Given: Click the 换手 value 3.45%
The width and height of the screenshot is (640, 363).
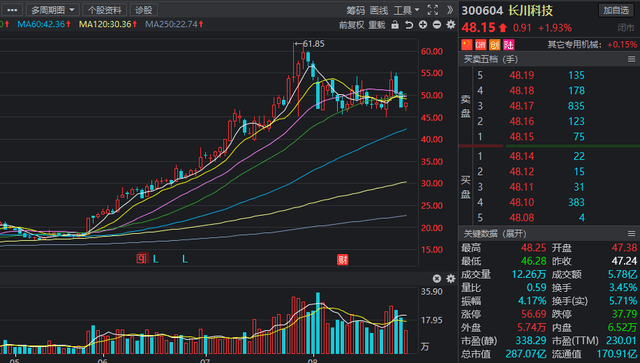Looking at the screenshot, I should coord(623,287).
